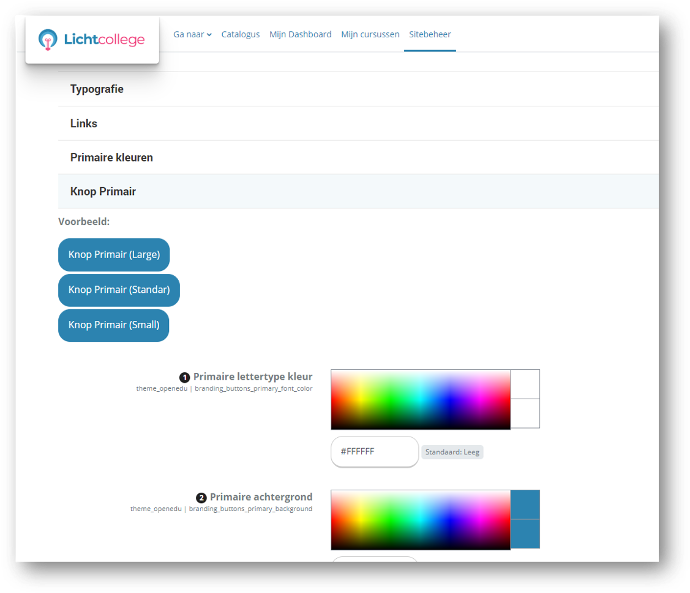The height and width of the screenshot is (593, 690).
Task: Open the Catalogus menu item
Action: pos(240,34)
